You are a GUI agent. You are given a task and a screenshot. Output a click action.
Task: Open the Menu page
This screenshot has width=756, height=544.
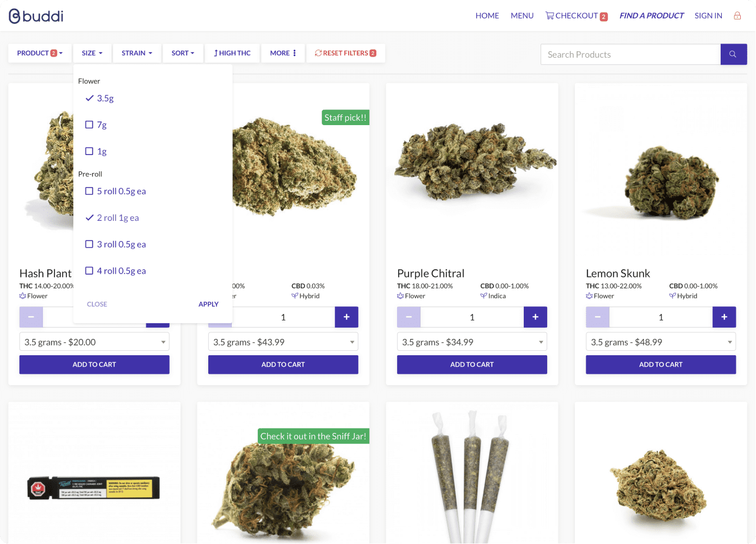click(x=522, y=16)
